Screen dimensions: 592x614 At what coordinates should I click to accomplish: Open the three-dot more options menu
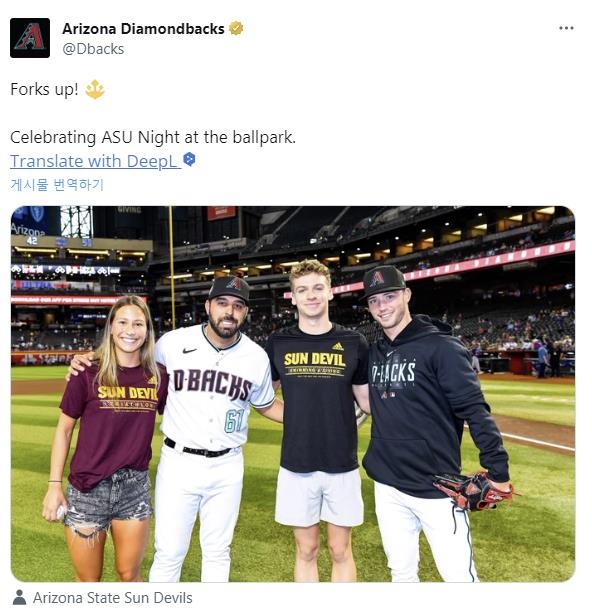[566, 28]
